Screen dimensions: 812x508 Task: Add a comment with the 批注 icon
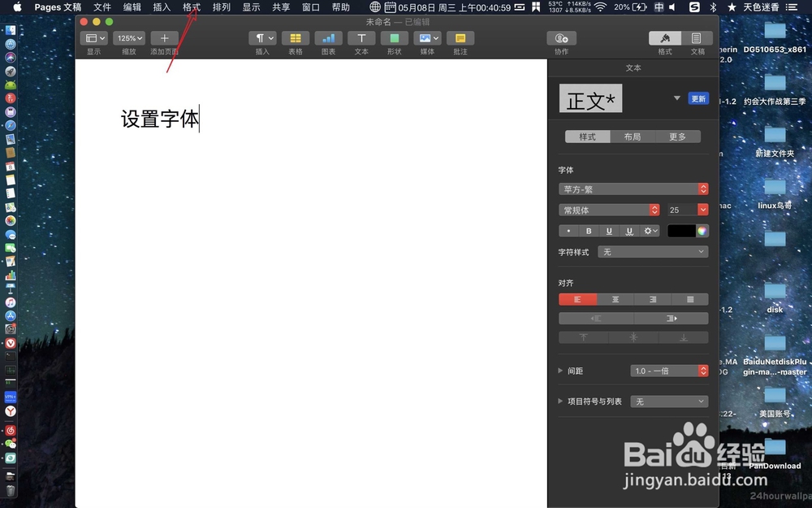coord(460,38)
